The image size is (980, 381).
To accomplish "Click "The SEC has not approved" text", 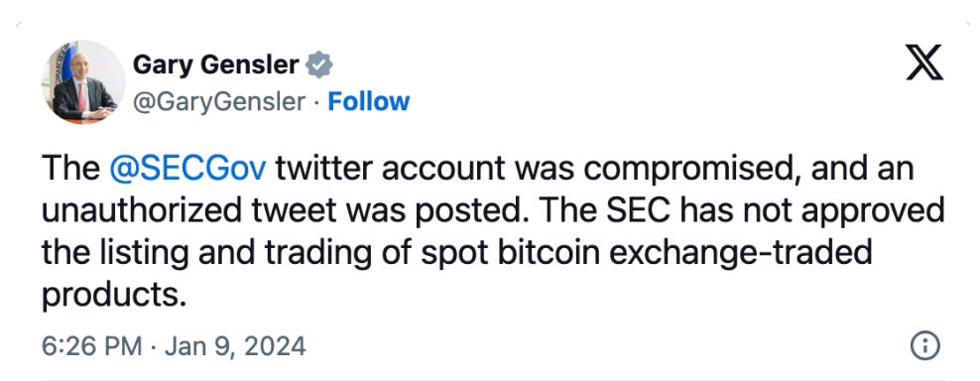I will 743,210.
